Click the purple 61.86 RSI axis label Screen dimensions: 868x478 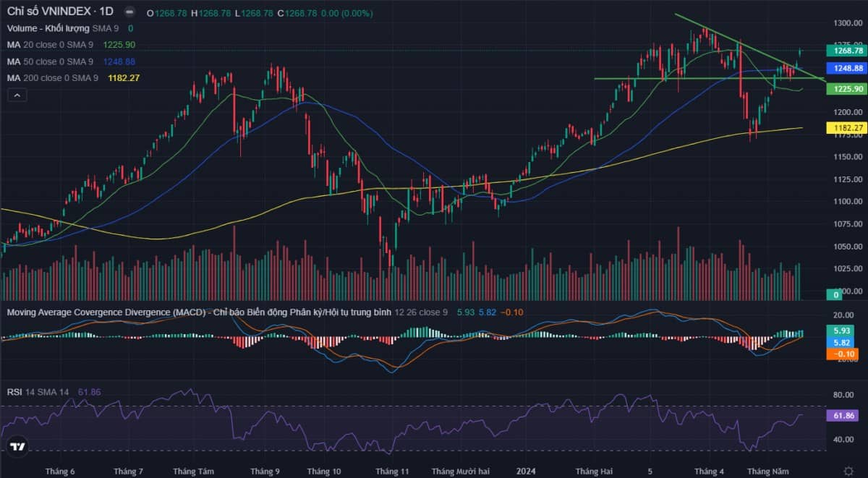point(843,416)
